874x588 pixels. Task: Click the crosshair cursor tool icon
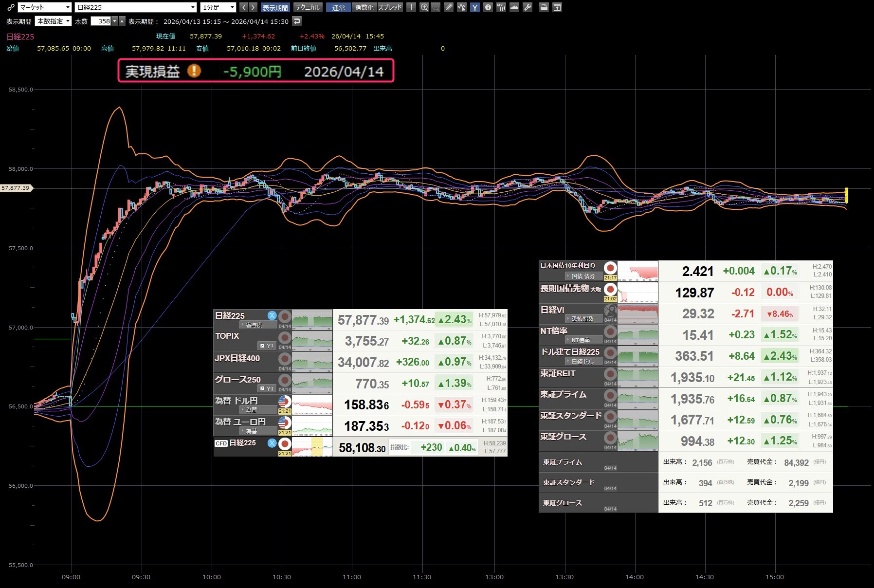[x=411, y=7]
